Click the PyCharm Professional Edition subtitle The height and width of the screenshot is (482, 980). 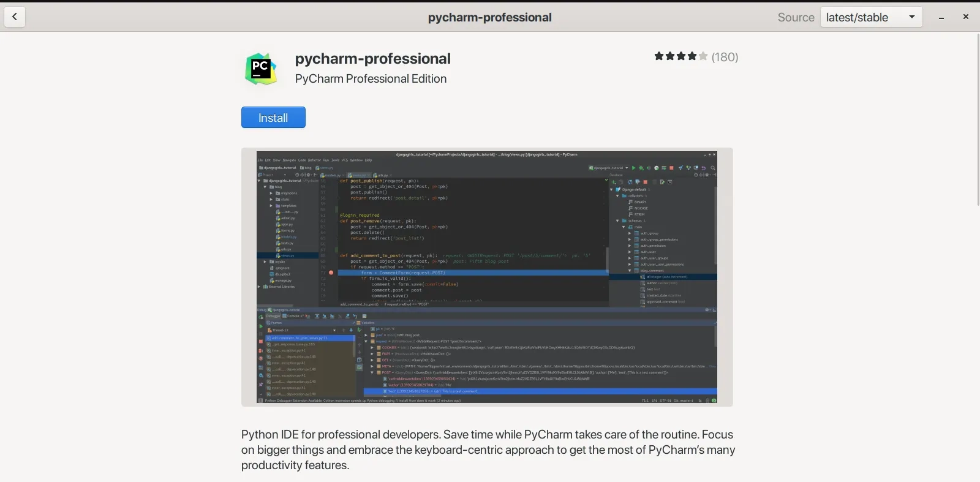tap(371, 78)
